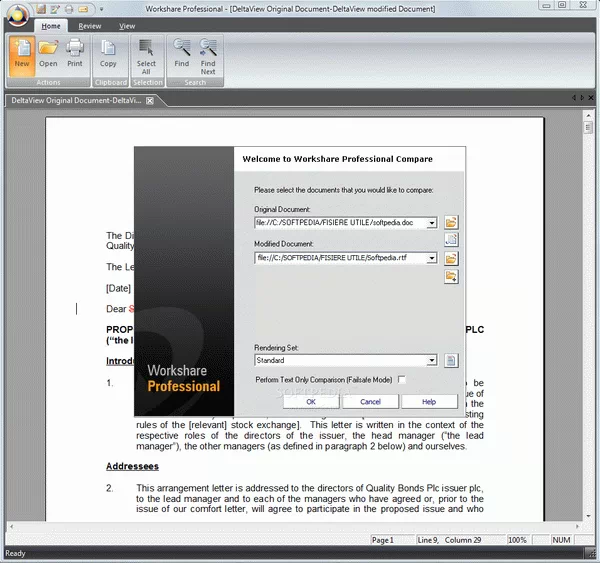This screenshot has height=563, width=600.
Task: Expand the Rendering Set dropdown
Action: point(432,360)
